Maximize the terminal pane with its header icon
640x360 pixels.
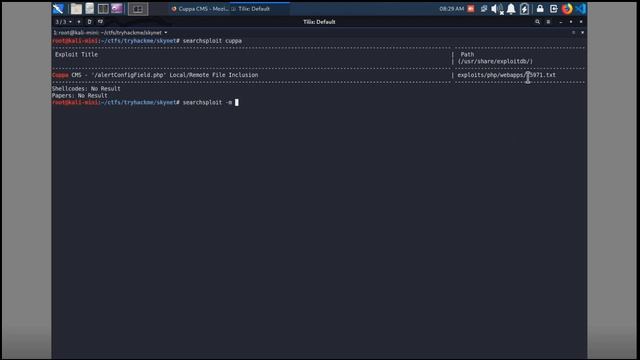click(x=573, y=33)
